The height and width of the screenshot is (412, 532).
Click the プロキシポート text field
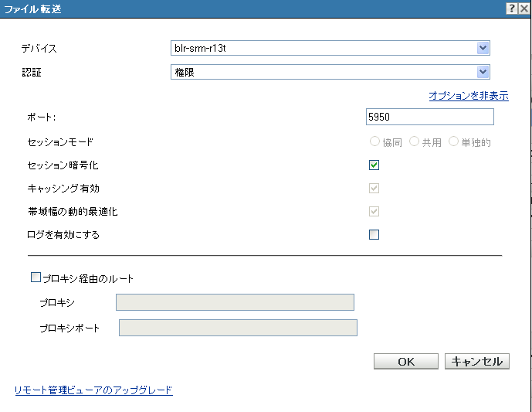click(x=238, y=328)
